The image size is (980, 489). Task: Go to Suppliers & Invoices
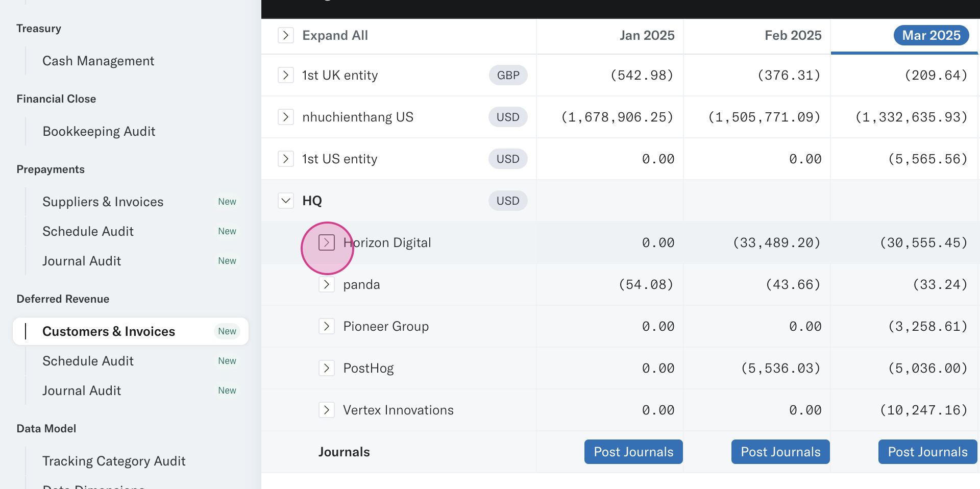(103, 202)
